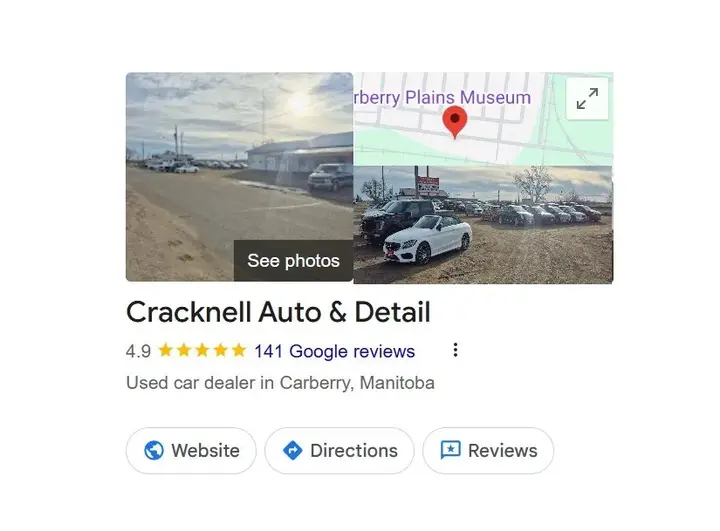Image resolution: width=720 pixels, height=531 pixels.
Task: Open the Reviews button label
Action: click(502, 451)
